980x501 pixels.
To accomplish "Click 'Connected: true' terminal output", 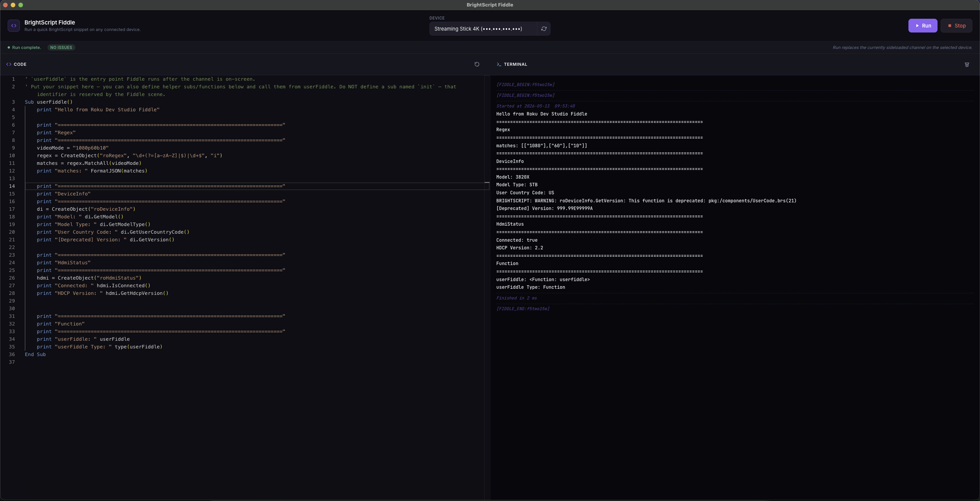I will 517,240.
